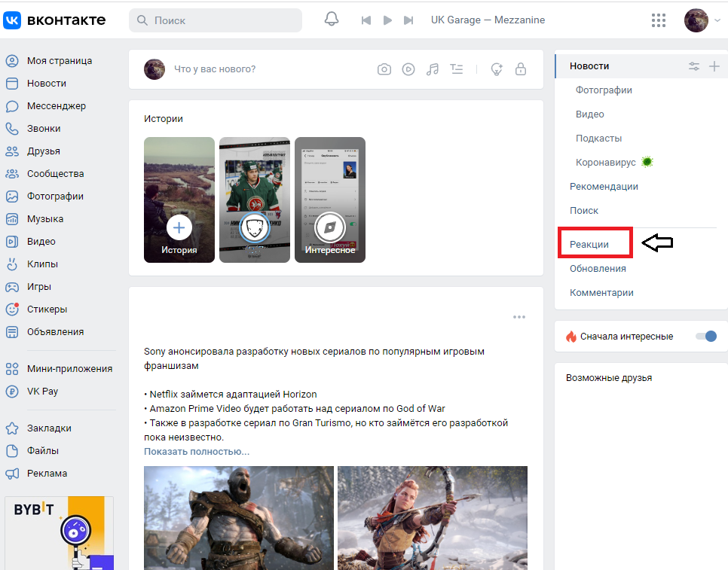Image resolution: width=728 pixels, height=570 pixels.
Task: Click Фотографии icon in left sidebar
Action: [x=12, y=197]
